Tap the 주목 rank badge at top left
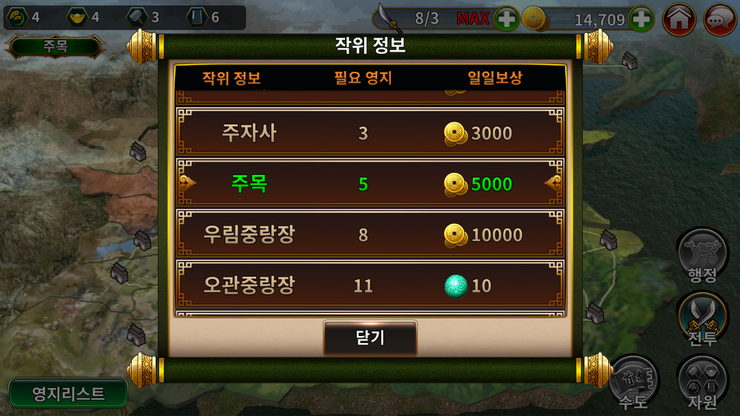The image size is (740, 416). click(x=55, y=46)
